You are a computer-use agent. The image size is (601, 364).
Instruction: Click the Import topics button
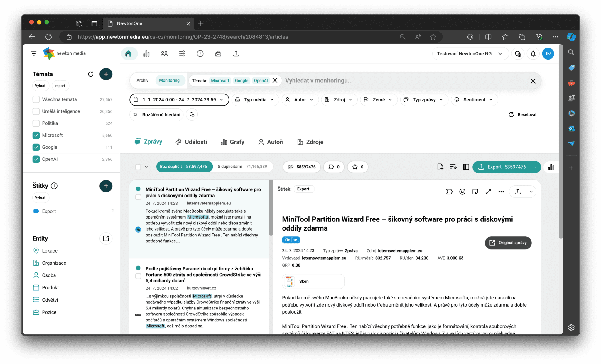click(60, 86)
